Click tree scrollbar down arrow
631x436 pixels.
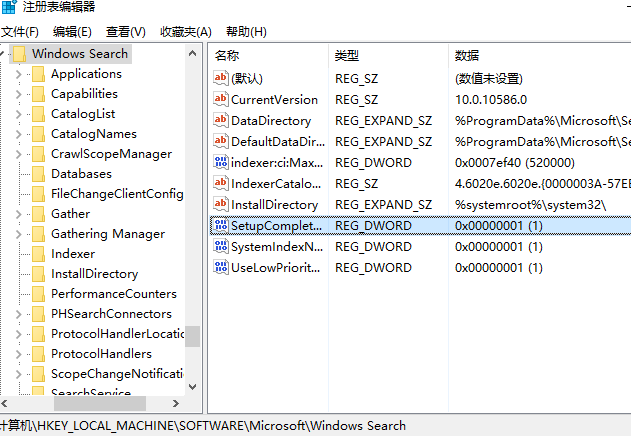coord(192,387)
